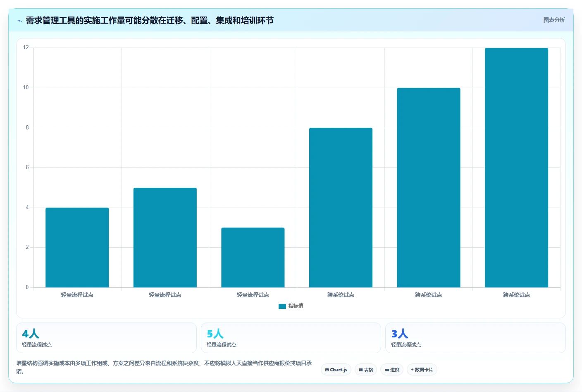This screenshot has height=392, width=582.
Task: Click the Chart.js chip icon
Action: click(x=327, y=370)
